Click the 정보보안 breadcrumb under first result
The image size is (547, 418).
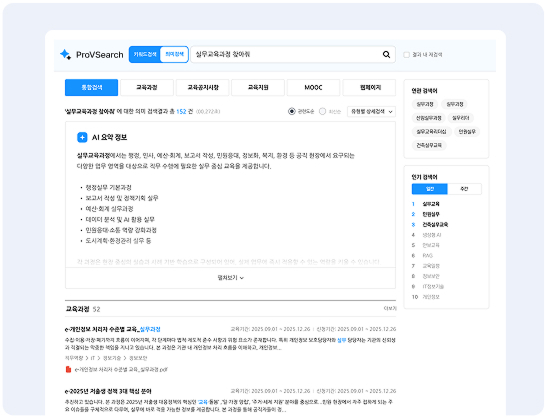[x=138, y=358]
